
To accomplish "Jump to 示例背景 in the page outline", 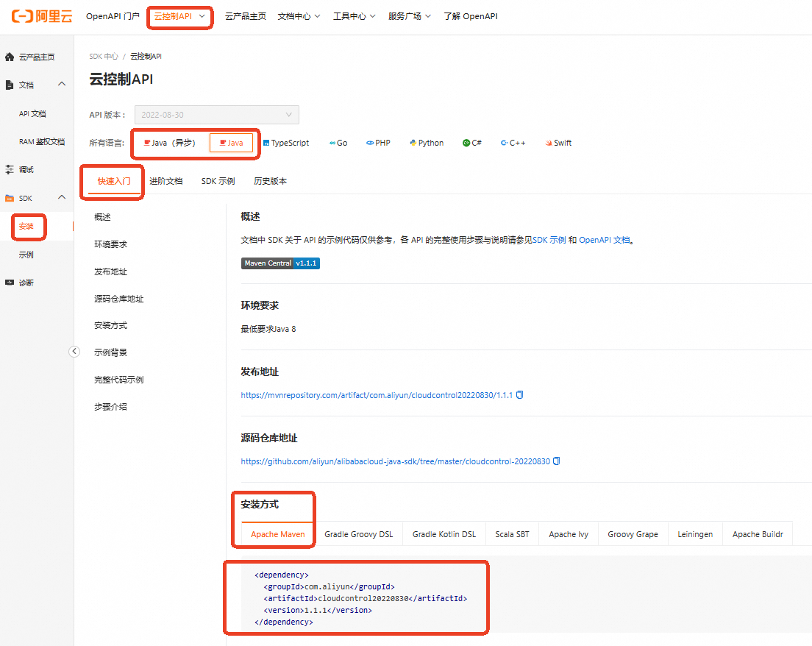I will coord(111,352).
